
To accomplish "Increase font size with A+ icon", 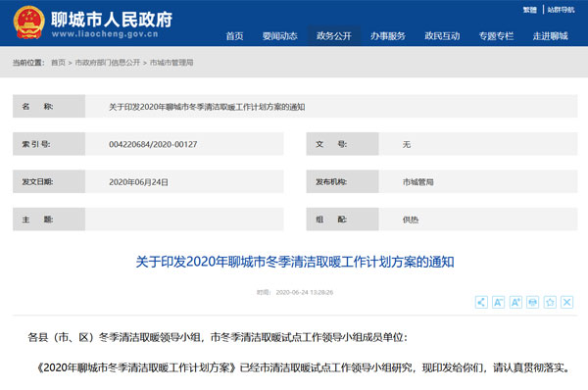I will pyautogui.click(x=515, y=302).
